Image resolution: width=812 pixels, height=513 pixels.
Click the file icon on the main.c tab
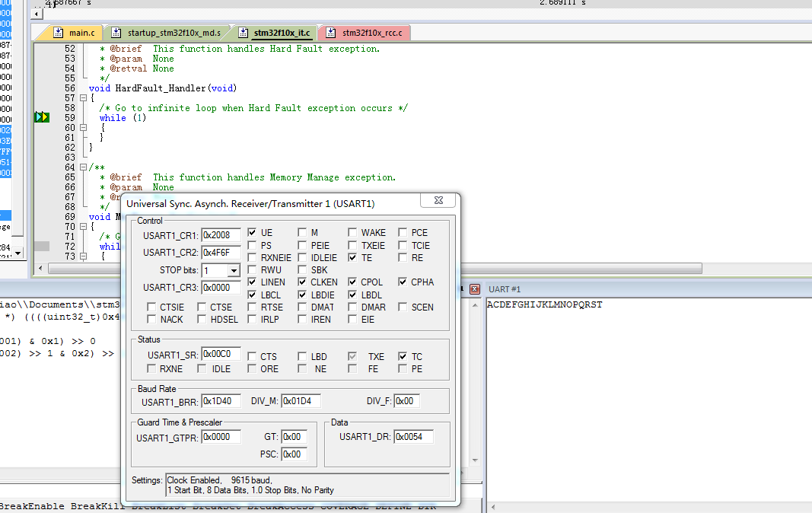(x=59, y=33)
